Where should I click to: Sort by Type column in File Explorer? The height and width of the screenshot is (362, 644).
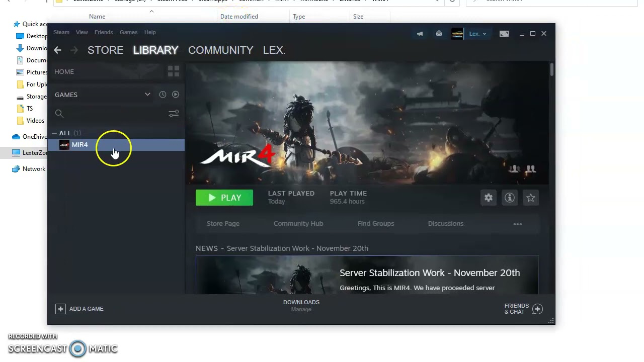tap(299, 17)
